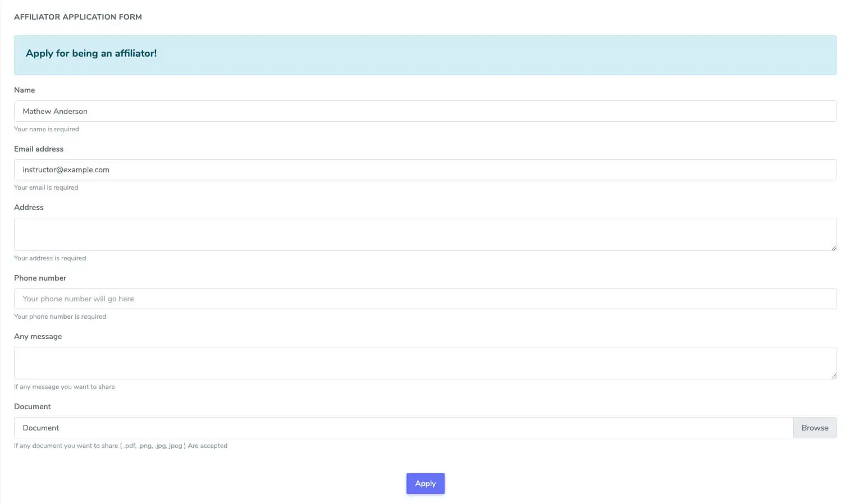Click inside the Address text area
850x504 pixels.
click(x=425, y=234)
